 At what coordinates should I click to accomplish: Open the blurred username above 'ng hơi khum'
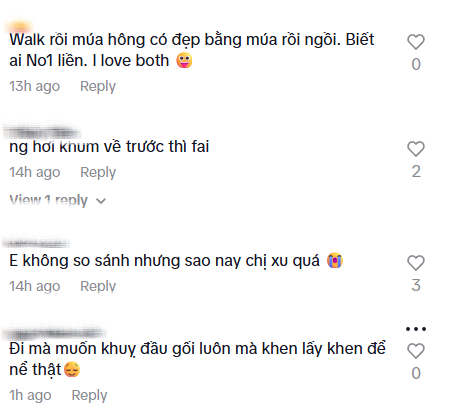pyautogui.click(x=42, y=131)
